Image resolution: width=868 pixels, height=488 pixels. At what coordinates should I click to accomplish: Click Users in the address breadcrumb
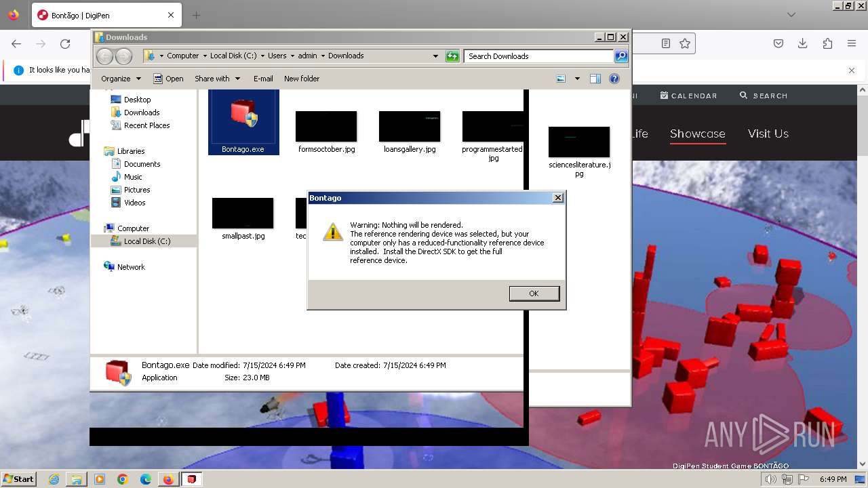(x=277, y=56)
